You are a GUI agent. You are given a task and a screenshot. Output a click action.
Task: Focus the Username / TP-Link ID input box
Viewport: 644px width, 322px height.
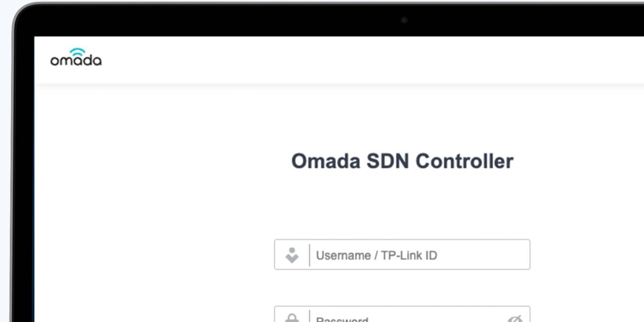pyautogui.click(x=402, y=254)
